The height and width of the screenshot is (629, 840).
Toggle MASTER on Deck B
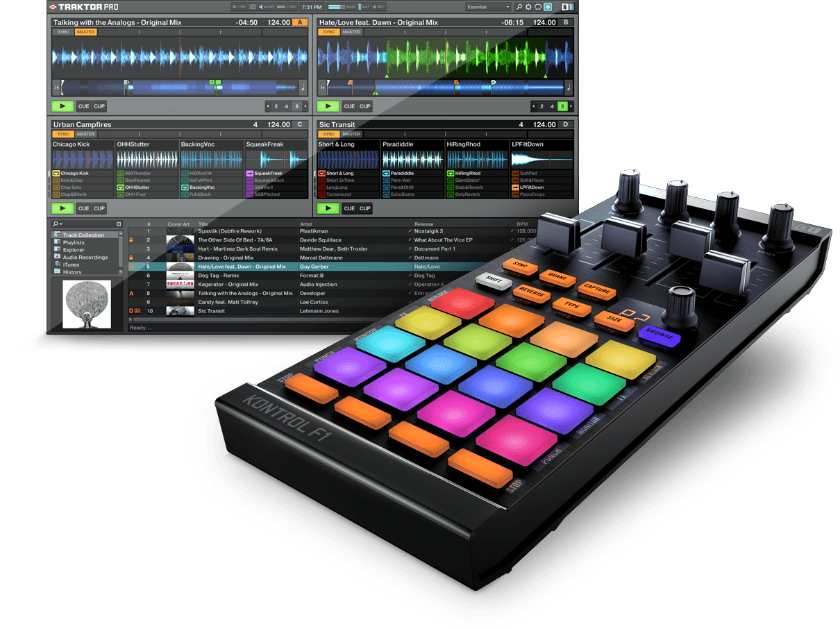click(x=352, y=32)
